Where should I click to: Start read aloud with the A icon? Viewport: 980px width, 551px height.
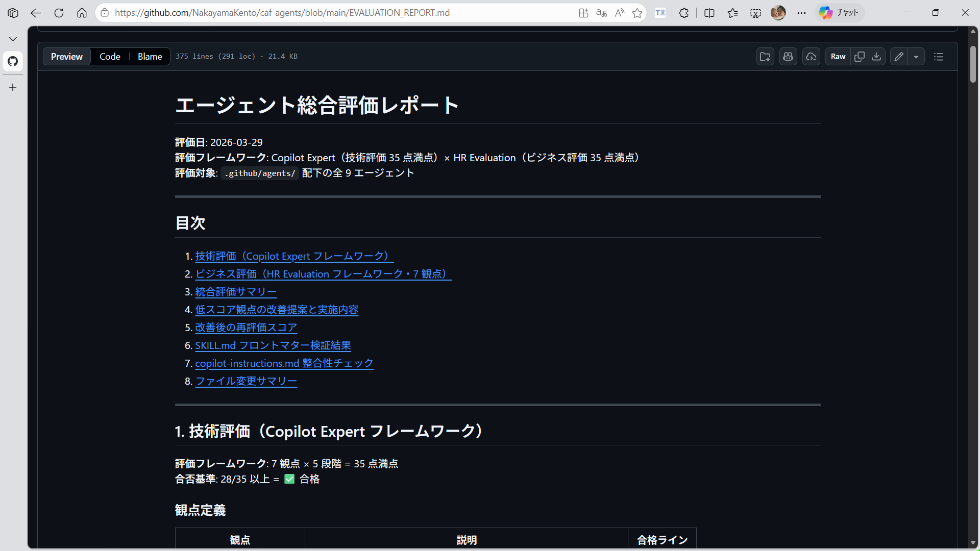tap(619, 13)
